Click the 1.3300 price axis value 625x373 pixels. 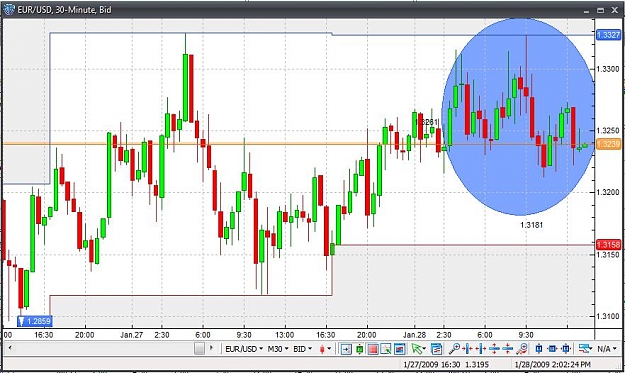(608, 69)
